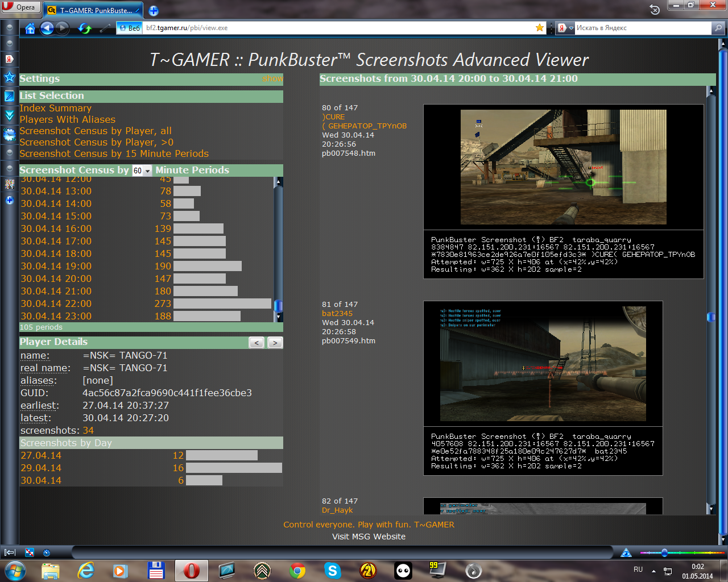Bookmark page with the star icon
Viewport: 728px width, 582px height.
pyautogui.click(x=539, y=28)
